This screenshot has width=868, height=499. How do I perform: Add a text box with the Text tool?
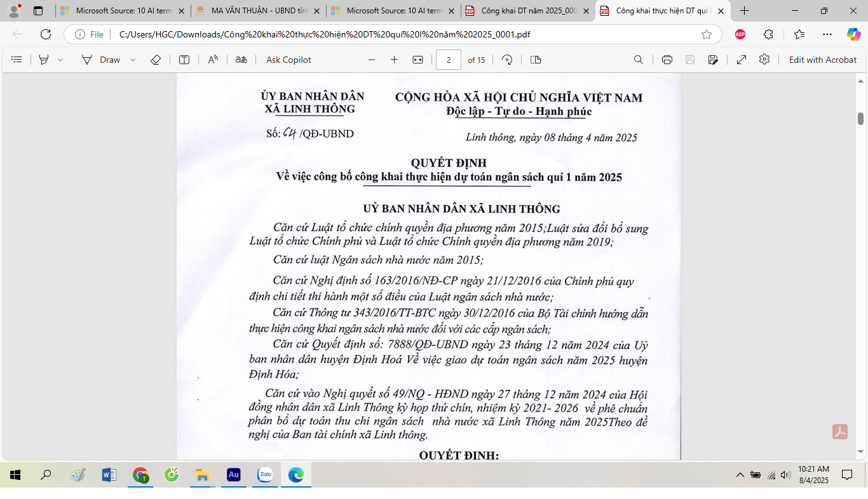[x=184, y=60]
